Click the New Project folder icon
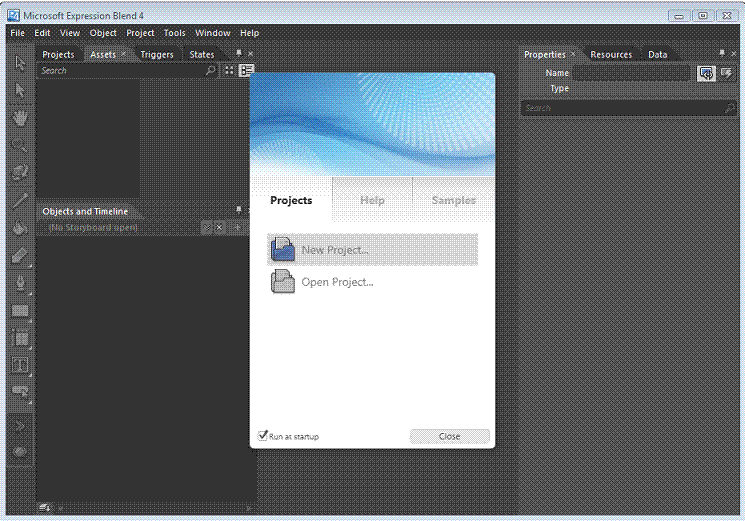 point(282,249)
